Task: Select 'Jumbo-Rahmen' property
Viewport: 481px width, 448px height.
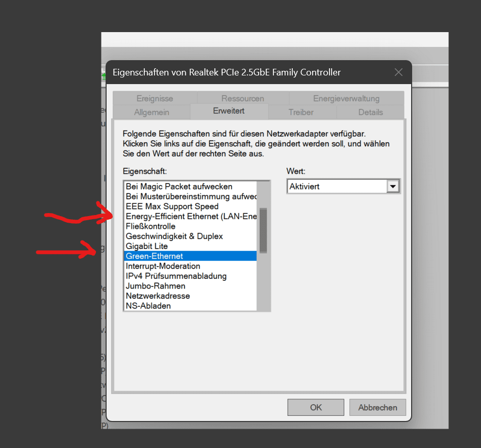Action: 190,286
